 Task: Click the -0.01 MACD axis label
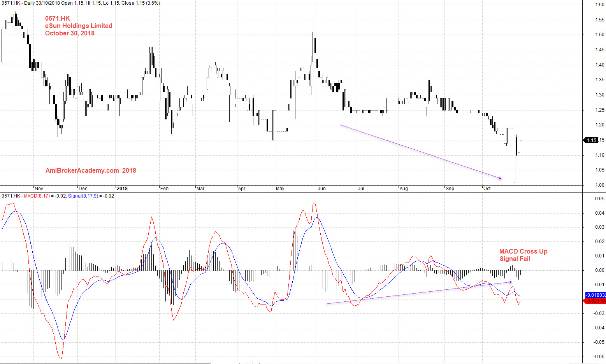click(x=599, y=285)
